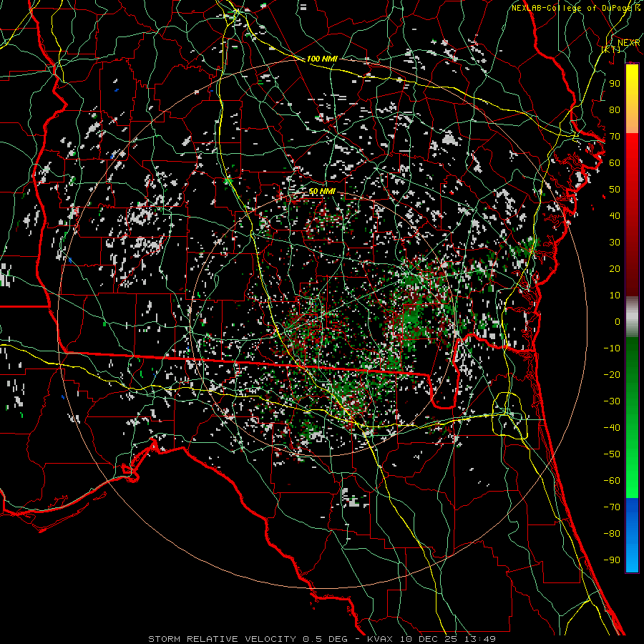Click the "-80" value on the legend scale

coord(612,534)
